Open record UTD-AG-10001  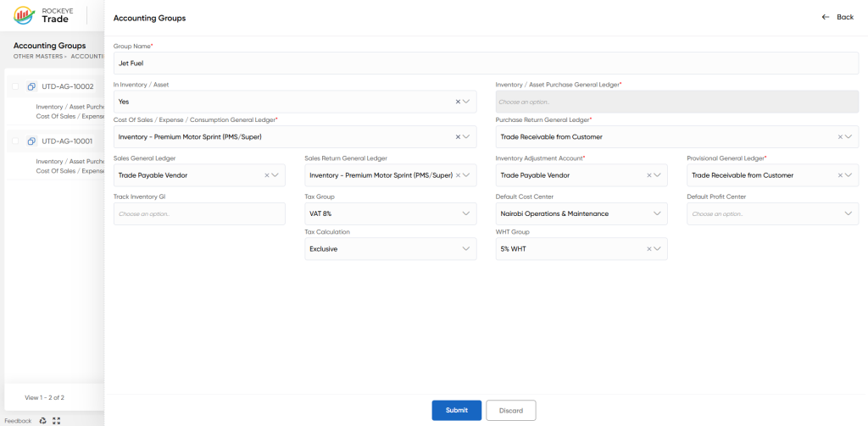(68, 141)
